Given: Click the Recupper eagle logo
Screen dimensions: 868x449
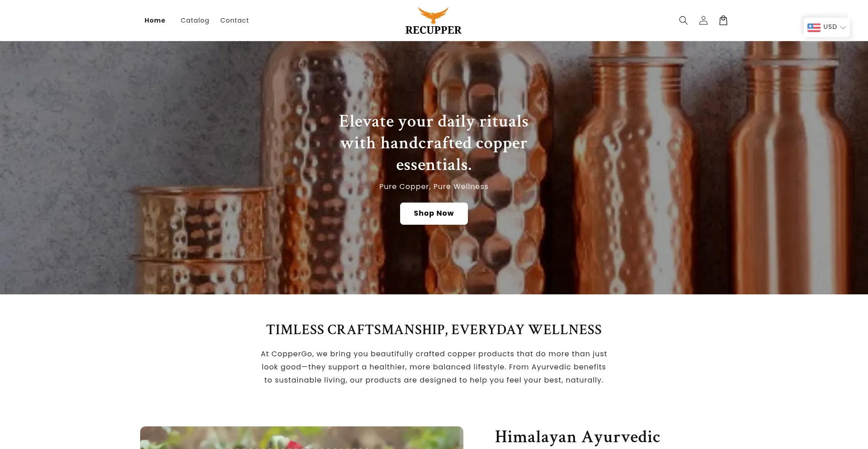Looking at the screenshot, I should coord(433,15).
